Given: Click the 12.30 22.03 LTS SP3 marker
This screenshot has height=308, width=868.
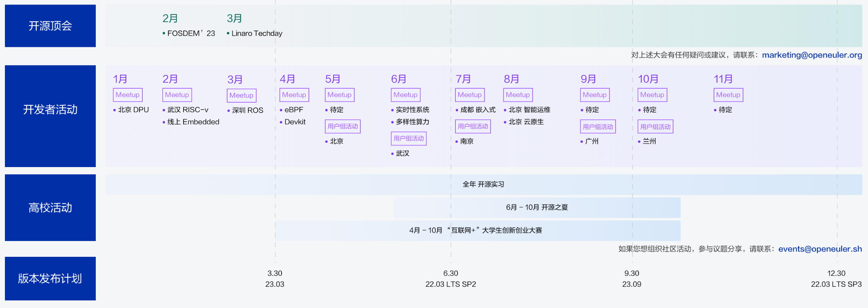Looking at the screenshot, I should tap(836, 279).
